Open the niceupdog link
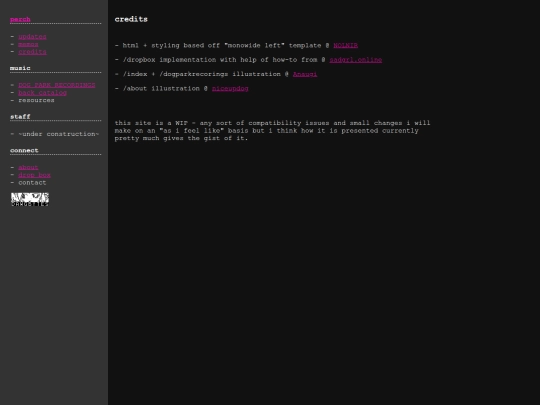The width and height of the screenshot is (540, 405). click(230, 89)
